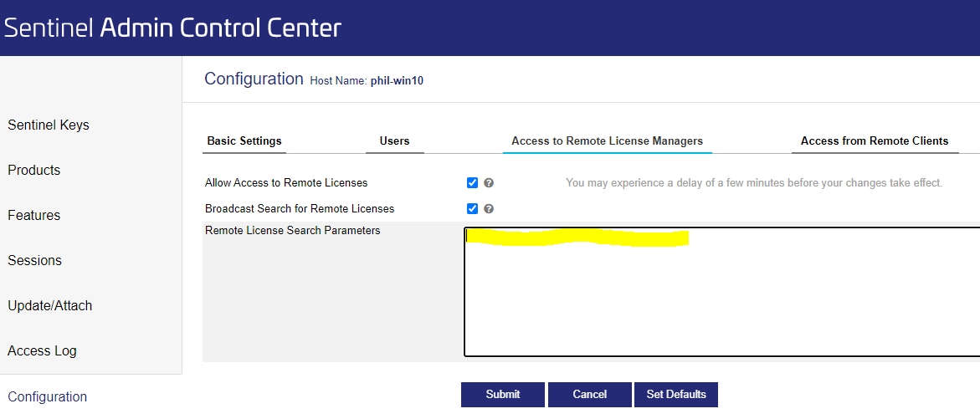The height and width of the screenshot is (419, 980).
Task: Toggle Broadcast Search for Remote Licenses checkbox
Action: click(x=473, y=208)
